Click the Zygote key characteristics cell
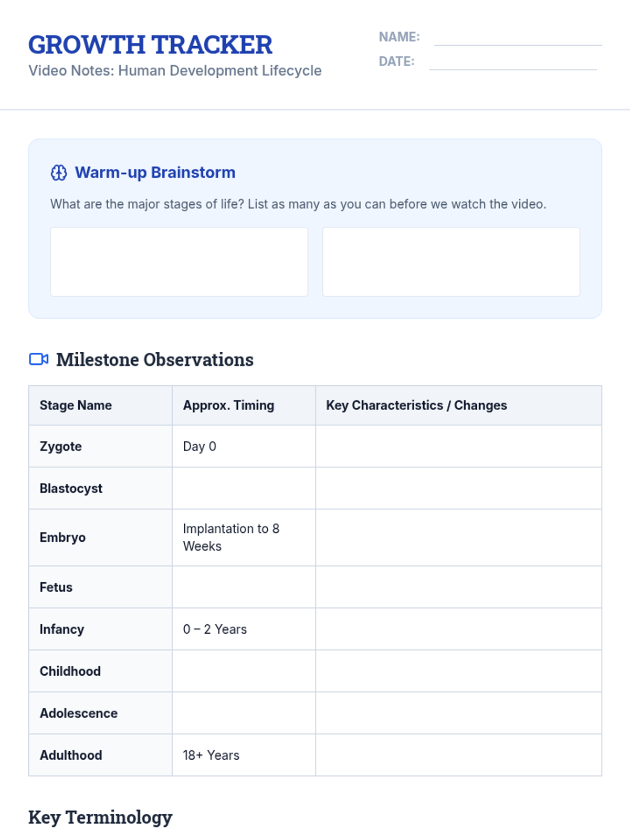Viewport: 630px width, 840px height. [x=458, y=446]
